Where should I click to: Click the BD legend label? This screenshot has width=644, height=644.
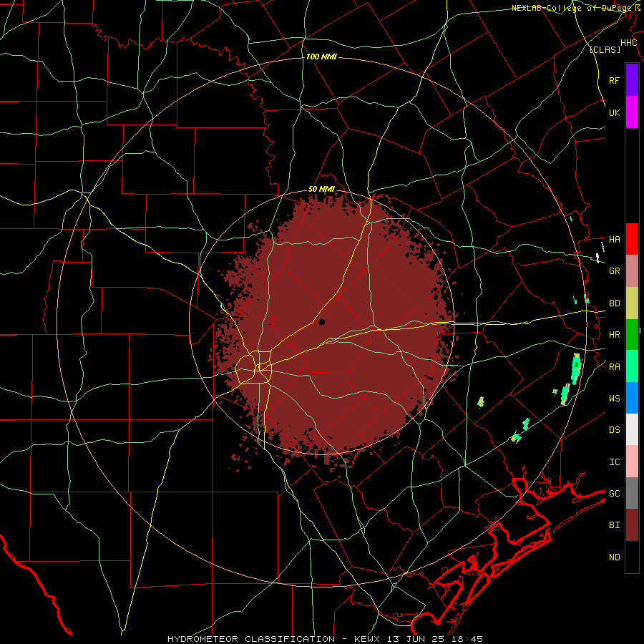[614, 303]
